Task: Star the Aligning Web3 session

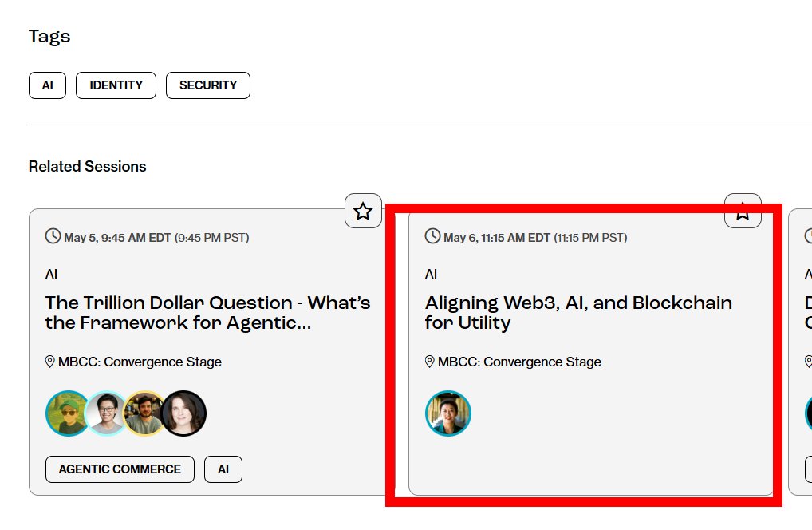Action: pos(743,212)
